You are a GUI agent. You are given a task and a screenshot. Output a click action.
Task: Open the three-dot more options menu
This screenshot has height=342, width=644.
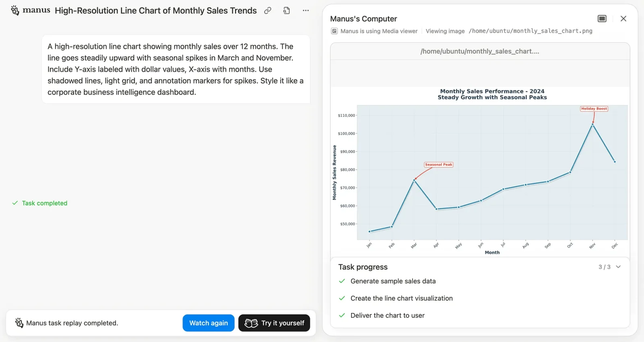pos(305,11)
